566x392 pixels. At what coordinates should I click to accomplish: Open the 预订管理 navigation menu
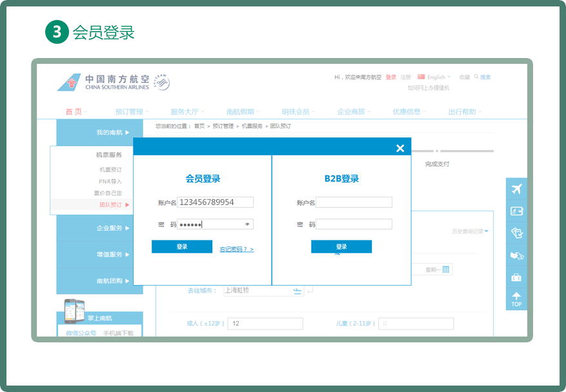coord(132,112)
